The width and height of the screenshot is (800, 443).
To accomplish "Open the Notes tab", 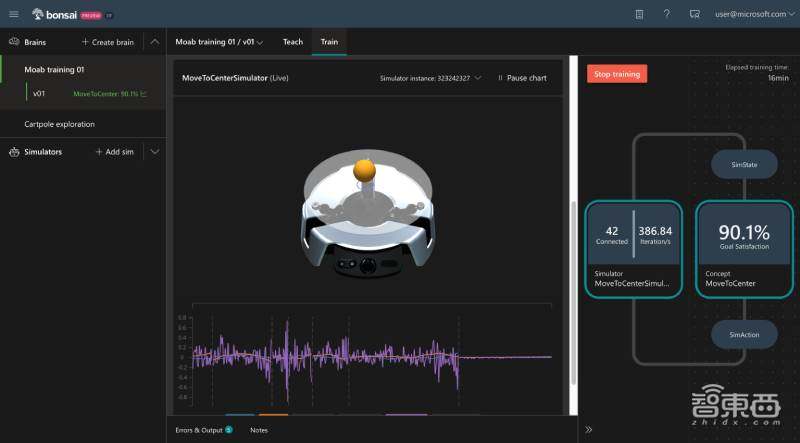I will (x=259, y=430).
